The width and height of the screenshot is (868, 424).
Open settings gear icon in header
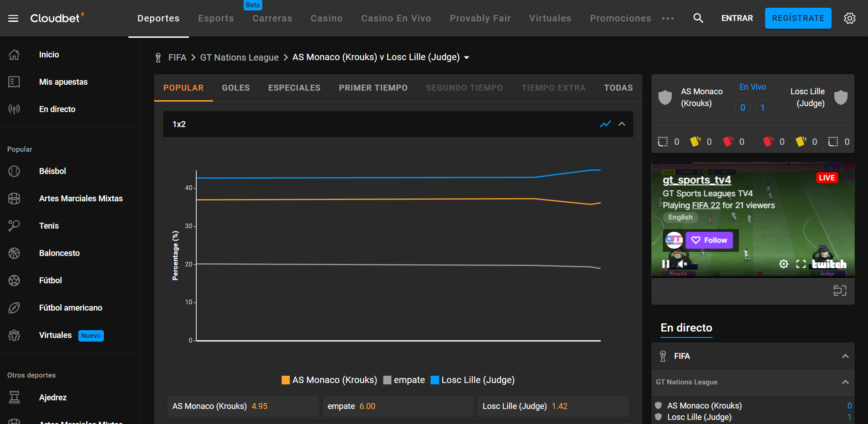[849, 18]
